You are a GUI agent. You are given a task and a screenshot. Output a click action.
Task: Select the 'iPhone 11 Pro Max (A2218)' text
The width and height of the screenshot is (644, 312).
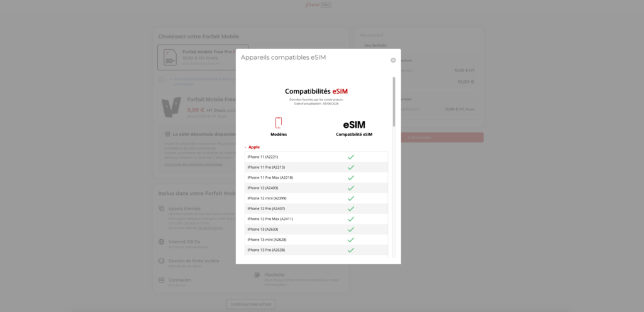click(x=270, y=177)
